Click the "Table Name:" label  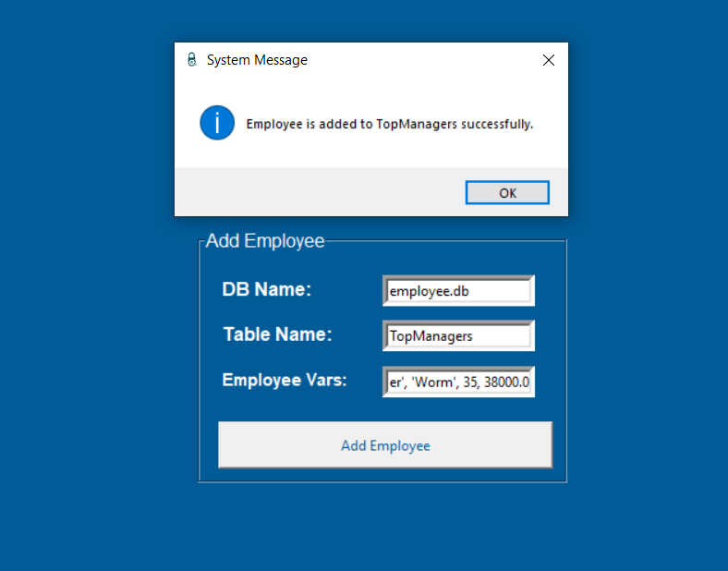[x=277, y=334]
